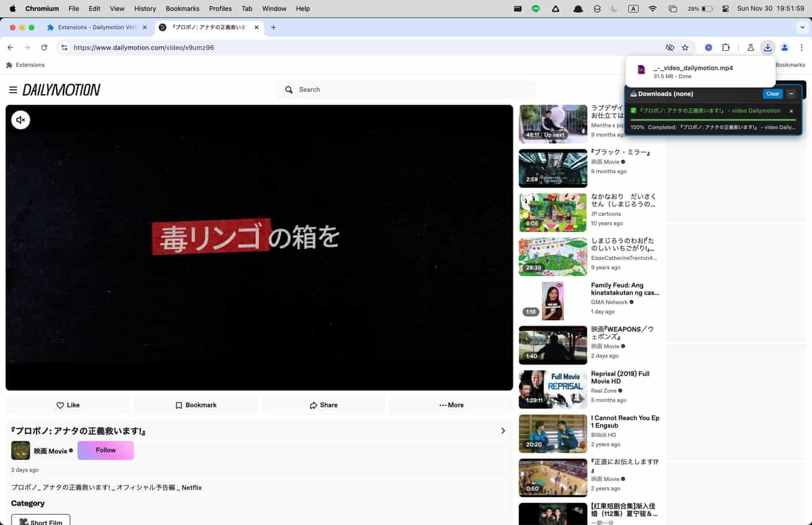Click the Dailymotion search icon
The height and width of the screenshot is (525, 812).
pos(289,89)
